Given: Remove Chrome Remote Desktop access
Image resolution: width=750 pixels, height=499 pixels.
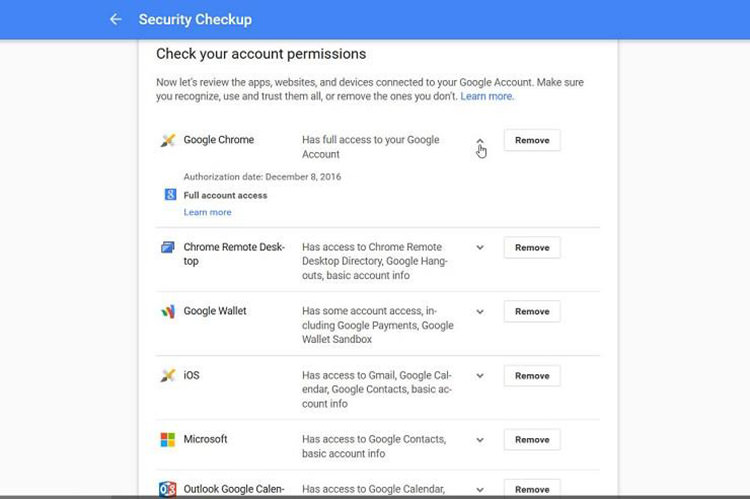Looking at the screenshot, I should click(x=532, y=248).
